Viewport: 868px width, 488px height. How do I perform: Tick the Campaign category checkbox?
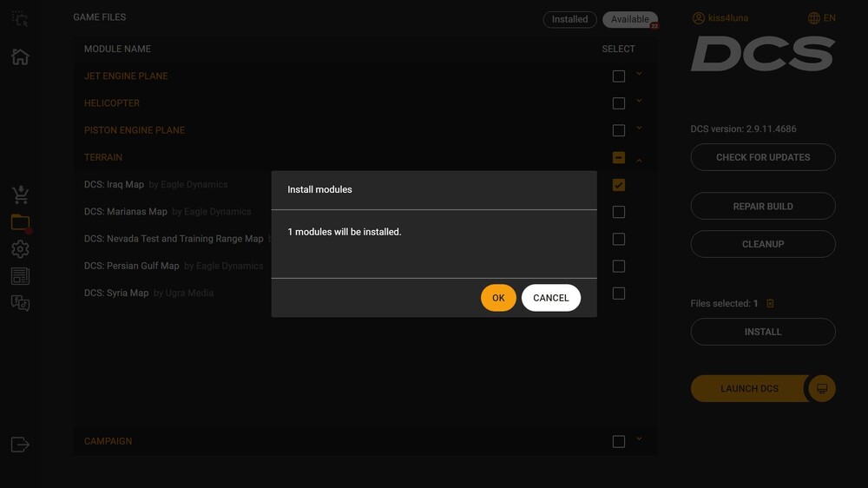click(619, 441)
